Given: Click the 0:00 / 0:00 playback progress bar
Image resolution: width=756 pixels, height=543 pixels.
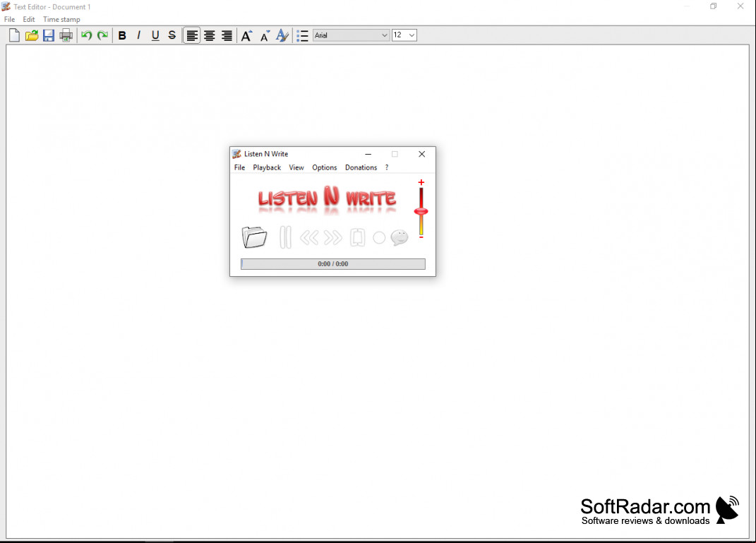Looking at the screenshot, I should point(333,264).
